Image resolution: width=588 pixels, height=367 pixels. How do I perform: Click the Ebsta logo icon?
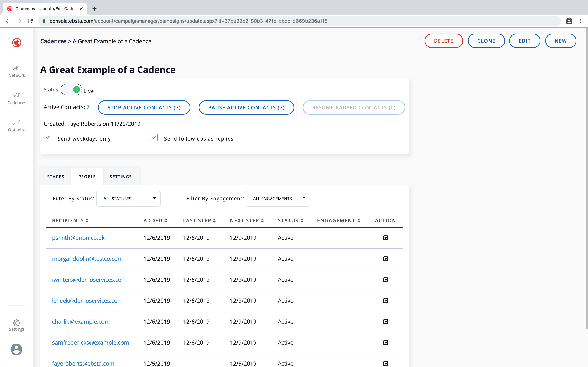point(16,43)
